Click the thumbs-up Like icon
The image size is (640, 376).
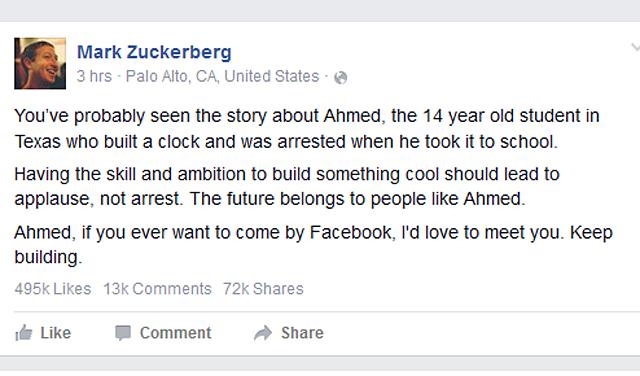coord(24,333)
